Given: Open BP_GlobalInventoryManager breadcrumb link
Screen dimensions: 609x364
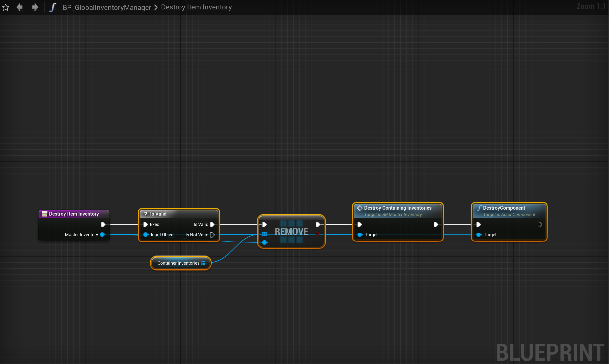Looking at the screenshot, I should tap(107, 7).
